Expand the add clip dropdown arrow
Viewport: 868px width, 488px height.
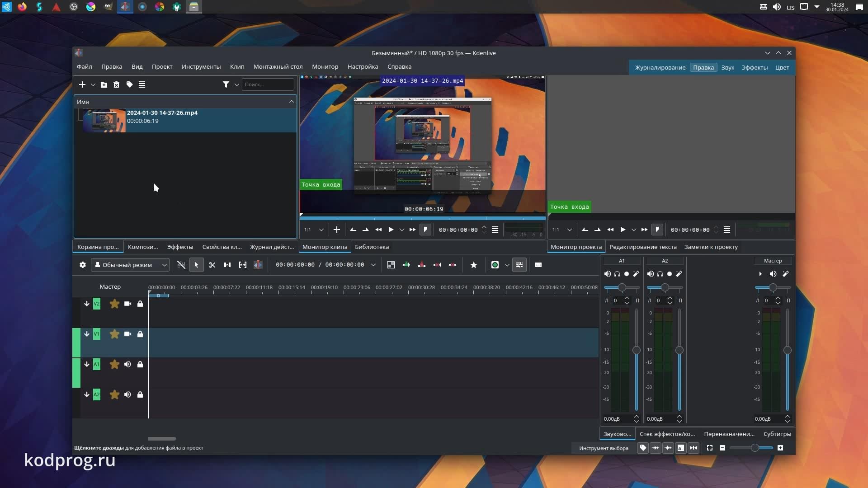(x=93, y=84)
